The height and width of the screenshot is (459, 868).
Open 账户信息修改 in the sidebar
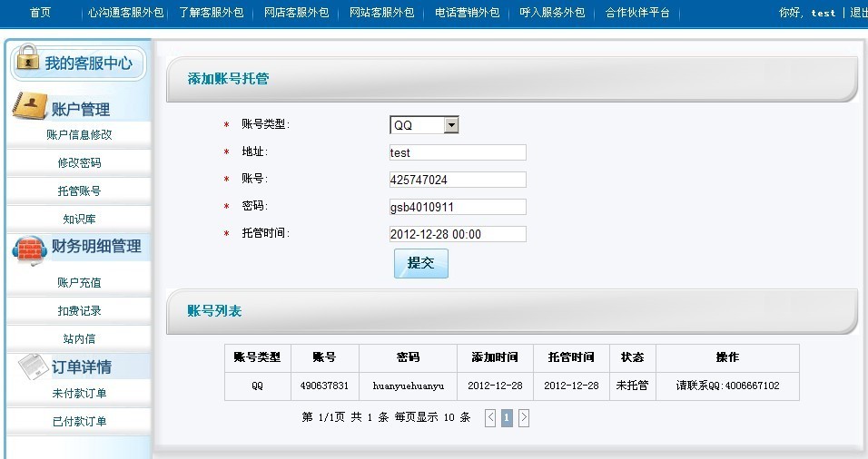[x=79, y=134]
